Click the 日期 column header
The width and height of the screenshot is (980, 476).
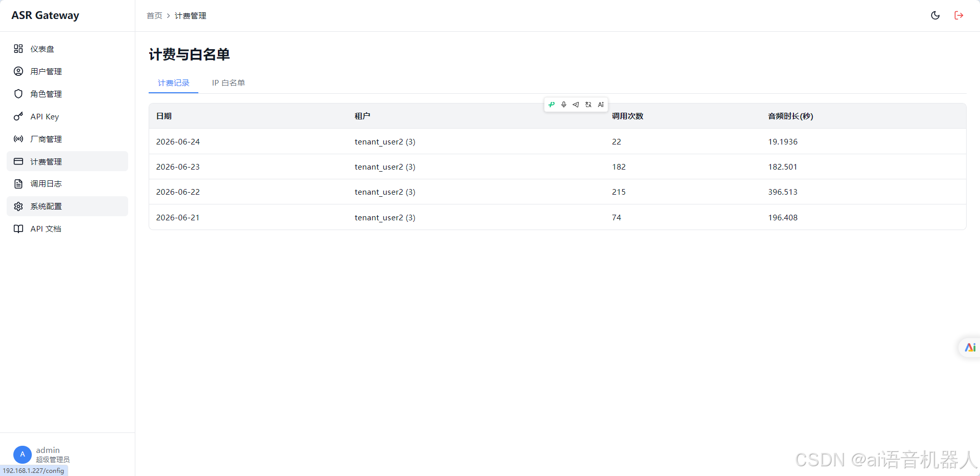click(x=164, y=116)
